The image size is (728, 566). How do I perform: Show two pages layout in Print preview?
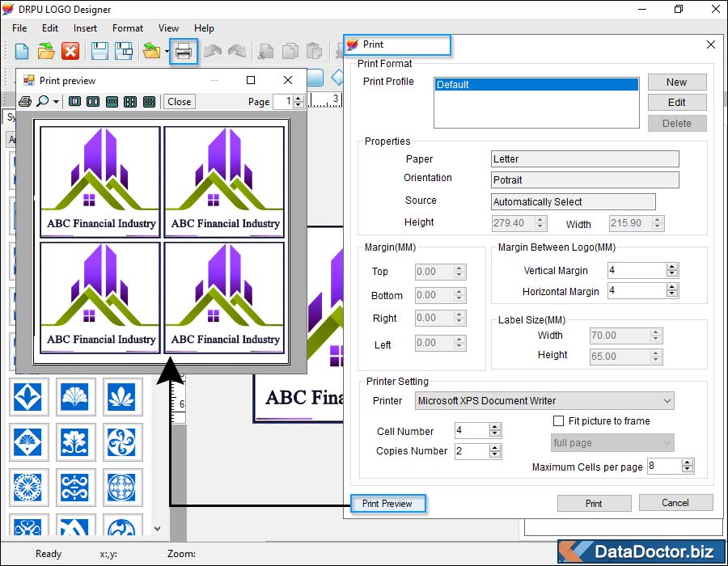93,102
